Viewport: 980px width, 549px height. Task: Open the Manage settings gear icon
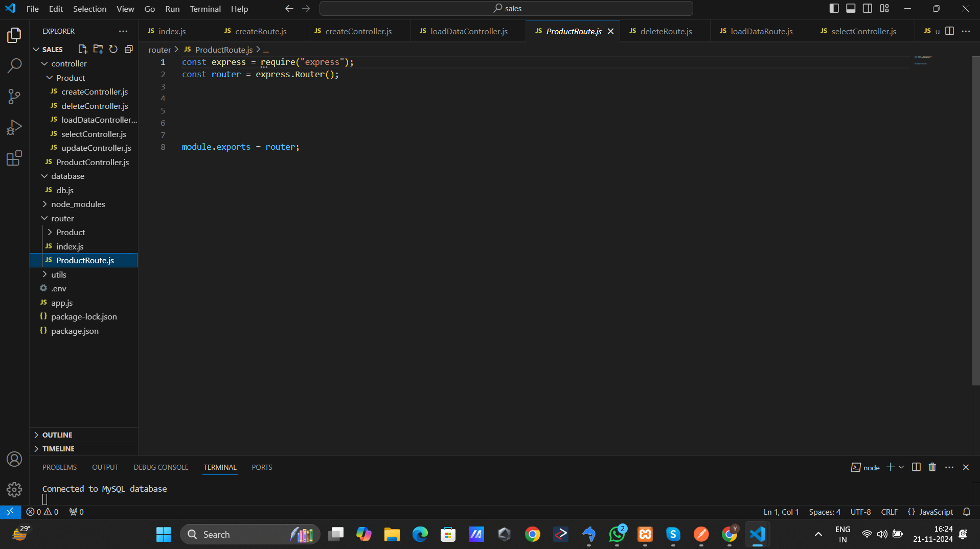coord(14,490)
